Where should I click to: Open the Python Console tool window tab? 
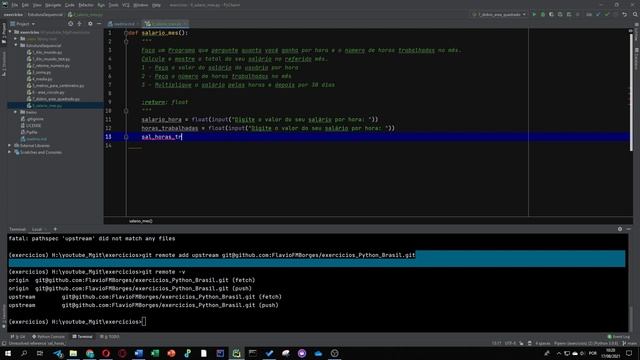(x=49, y=337)
